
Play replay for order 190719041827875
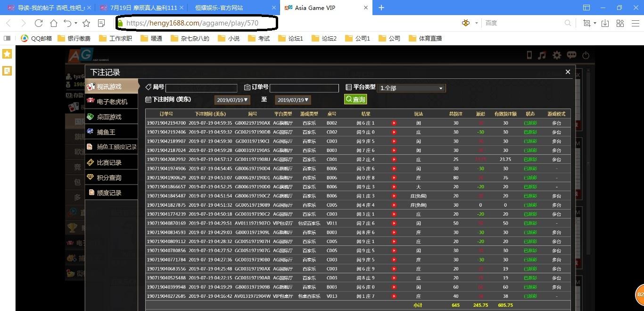point(394,205)
